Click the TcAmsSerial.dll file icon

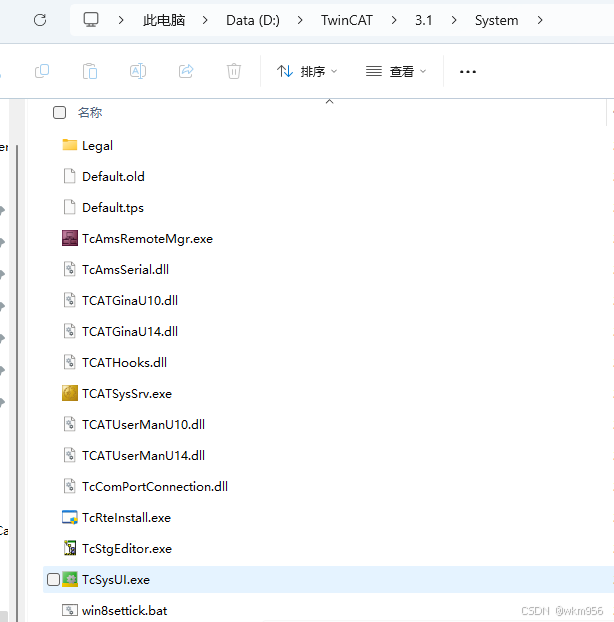click(x=70, y=269)
